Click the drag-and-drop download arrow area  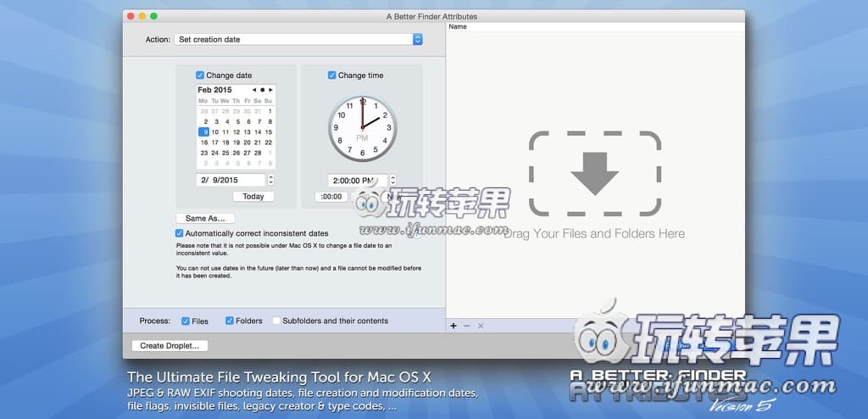pyautogui.click(x=594, y=174)
